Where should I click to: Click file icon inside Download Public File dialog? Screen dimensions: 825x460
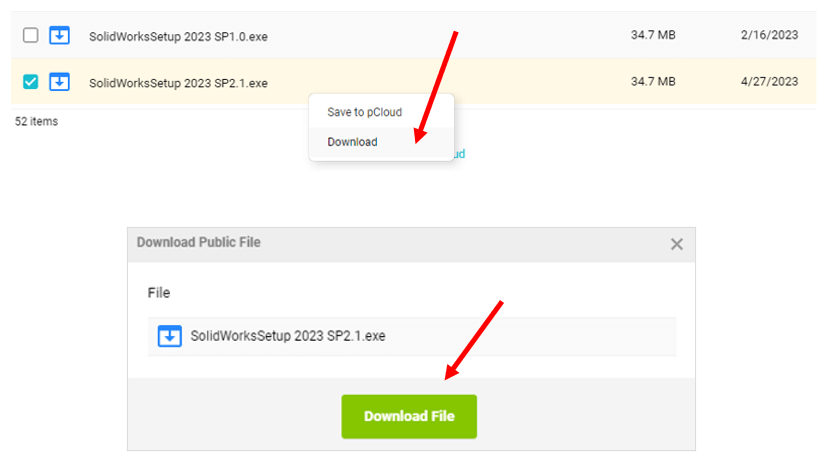[169, 336]
